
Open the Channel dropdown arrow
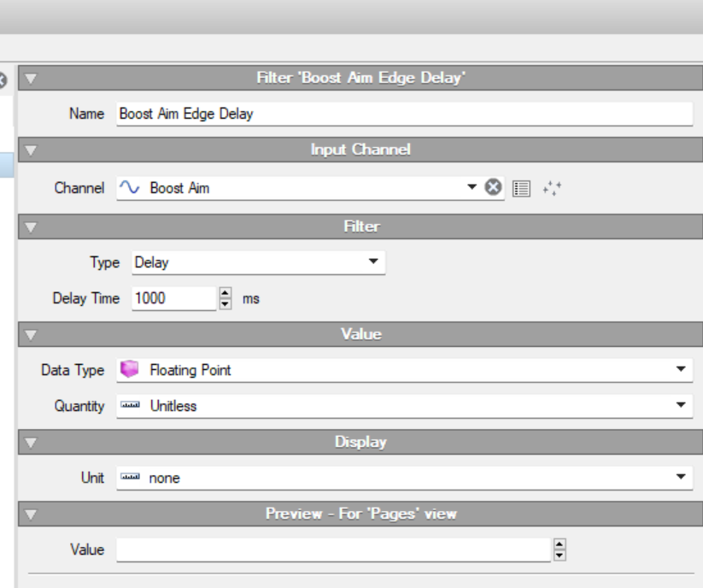pos(472,188)
